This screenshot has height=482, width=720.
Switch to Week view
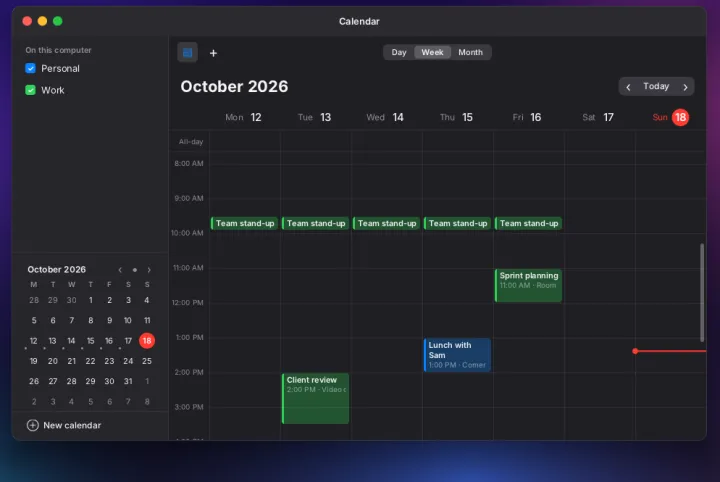[432, 52]
